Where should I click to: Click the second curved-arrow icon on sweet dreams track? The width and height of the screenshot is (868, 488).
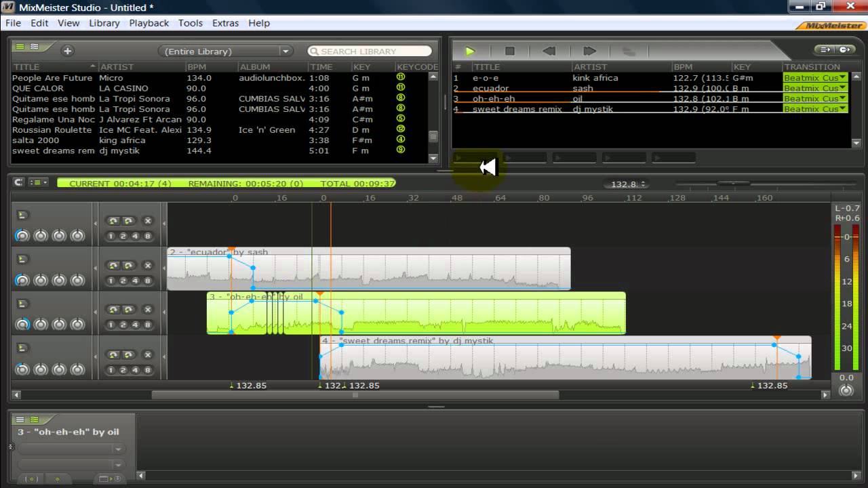point(127,355)
